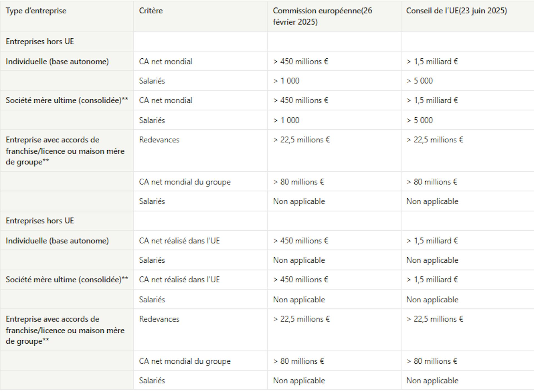Viewport: 534px width, 392px height.
Task: Click the last "Redevances" criterion cell
Action: pos(159,319)
